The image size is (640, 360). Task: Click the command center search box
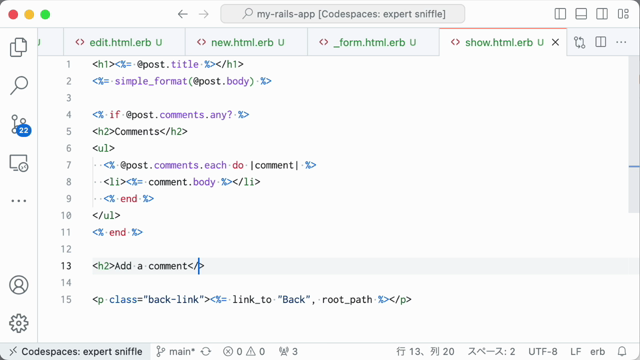coord(342,14)
